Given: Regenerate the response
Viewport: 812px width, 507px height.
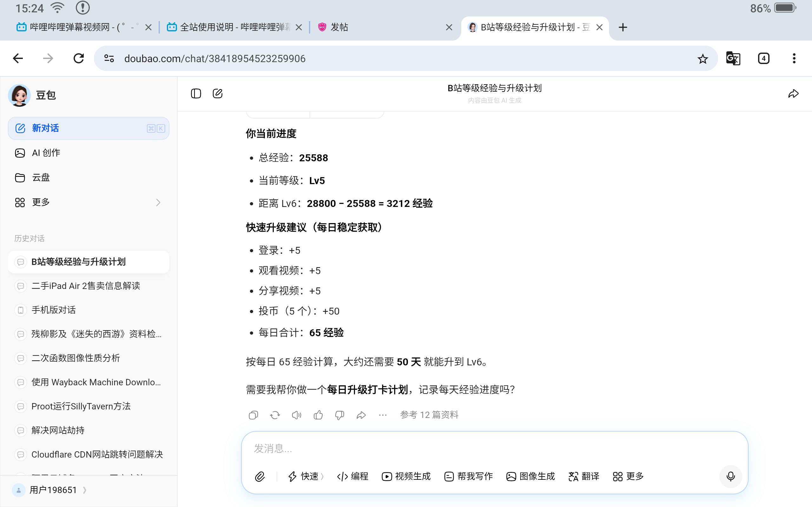Looking at the screenshot, I should (275, 415).
